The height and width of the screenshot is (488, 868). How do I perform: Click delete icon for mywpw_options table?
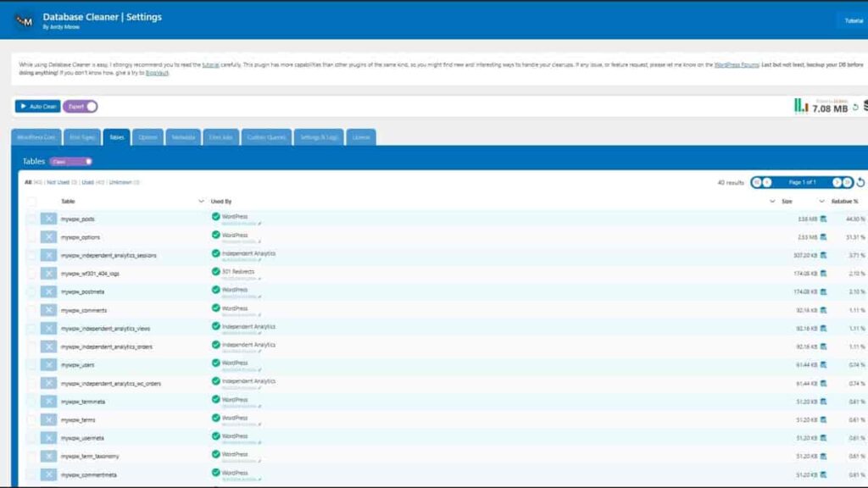(48, 237)
